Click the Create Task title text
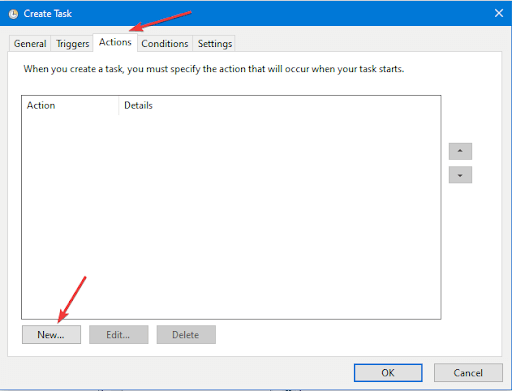 point(48,14)
